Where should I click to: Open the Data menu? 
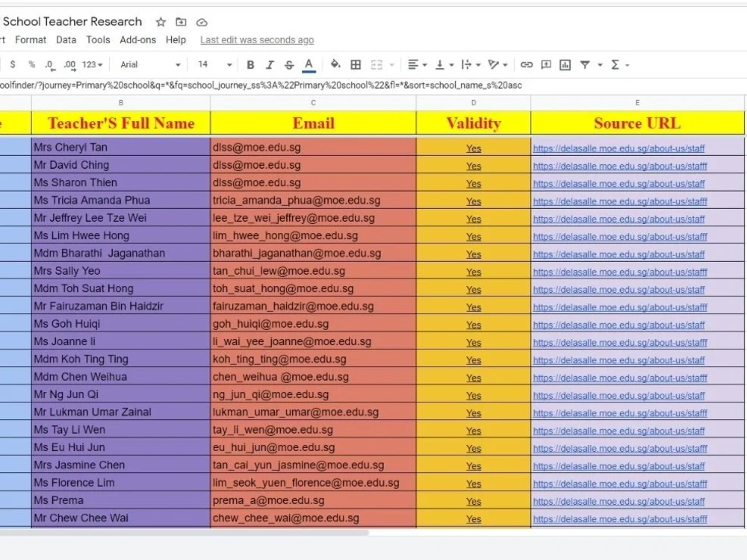coord(66,40)
